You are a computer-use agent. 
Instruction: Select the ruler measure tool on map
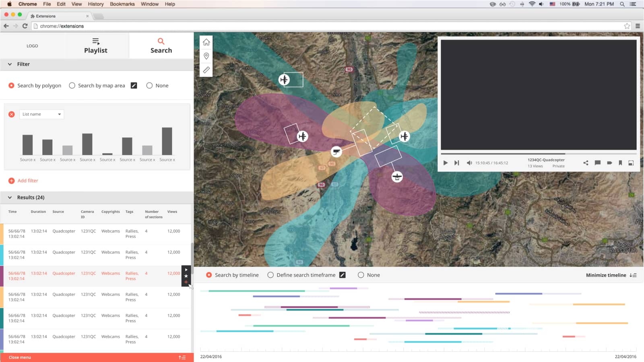click(206, 70)
